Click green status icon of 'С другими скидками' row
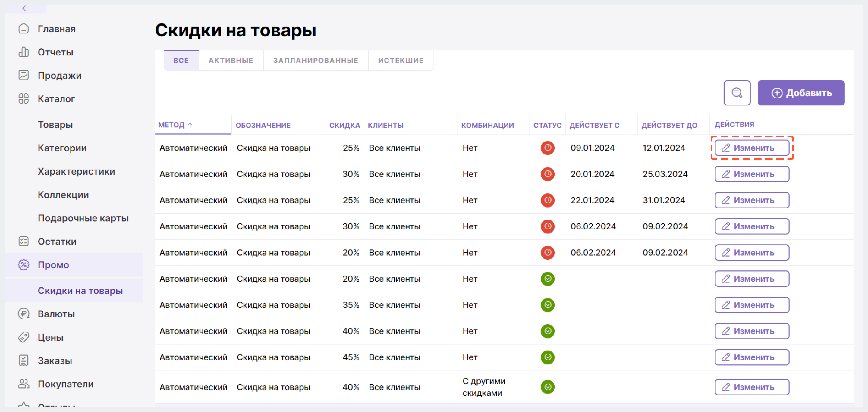This screenshot has height=412, width=868. (547, 387)
